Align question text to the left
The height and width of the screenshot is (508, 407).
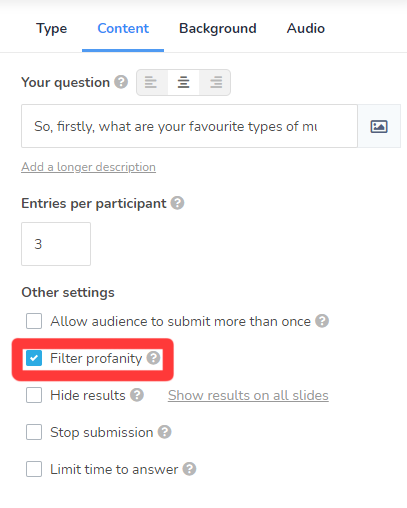pyautogui.click(x=152, y=82)
